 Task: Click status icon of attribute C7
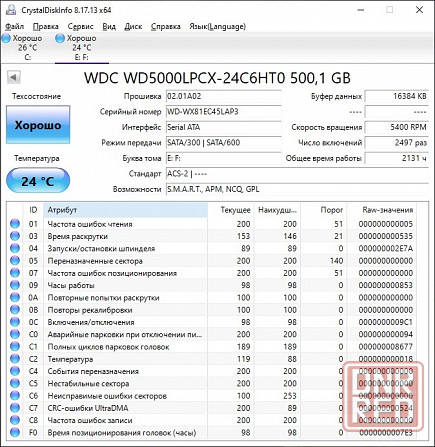(x=15, y=408)
